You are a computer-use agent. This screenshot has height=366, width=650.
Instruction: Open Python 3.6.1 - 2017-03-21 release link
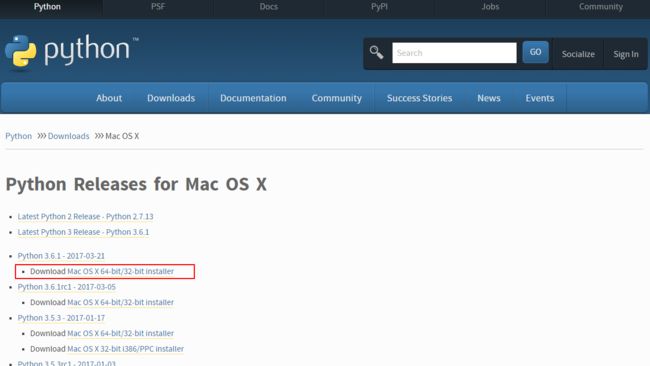pos(61,256)
